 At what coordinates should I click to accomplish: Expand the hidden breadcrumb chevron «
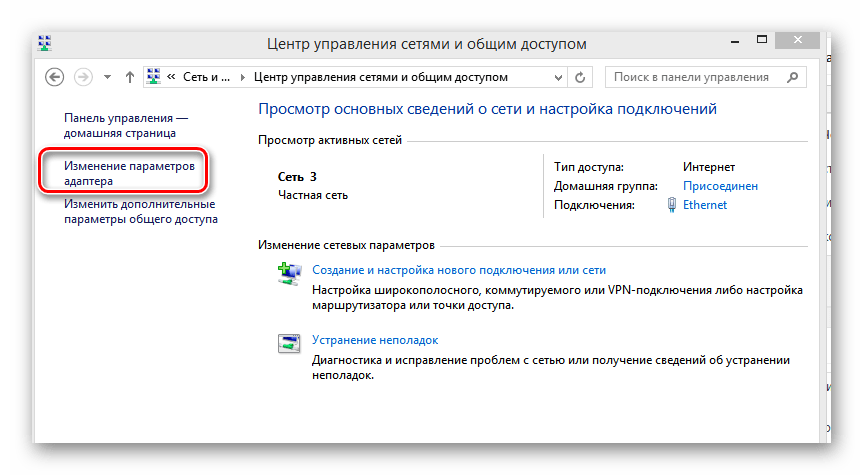pyautogui.click(x=173, y=77)
